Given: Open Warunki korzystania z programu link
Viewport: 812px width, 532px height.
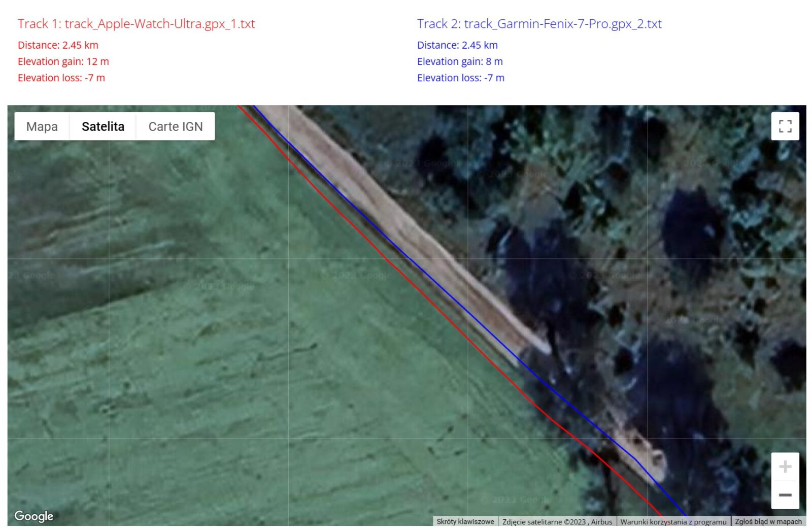Looking at the screenshot, I should coord(673,521).
